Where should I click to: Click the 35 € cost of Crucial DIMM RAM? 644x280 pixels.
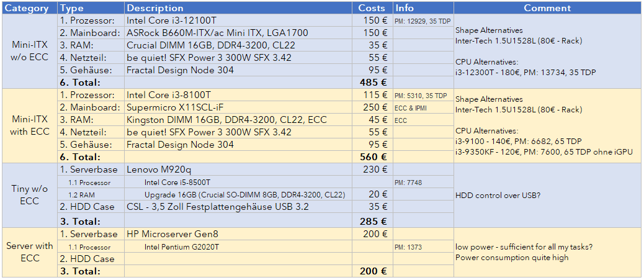pos(372,45)
